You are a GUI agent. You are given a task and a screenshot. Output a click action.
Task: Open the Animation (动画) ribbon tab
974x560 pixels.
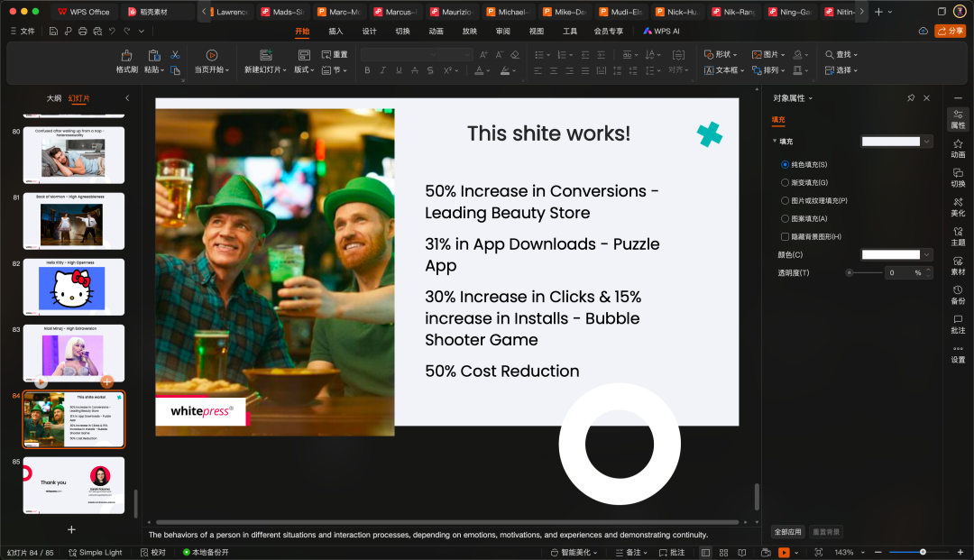tap(436, 31)
